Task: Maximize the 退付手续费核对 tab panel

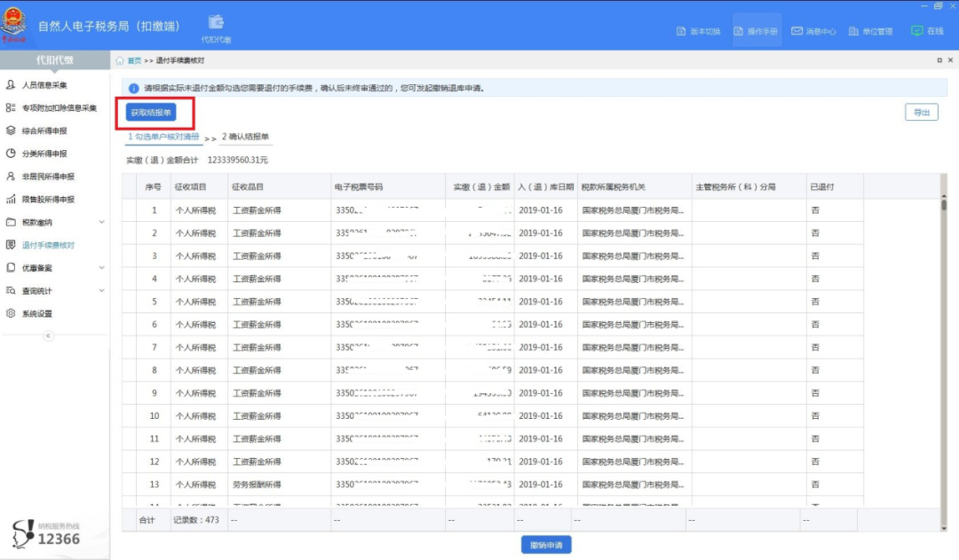Action: (x=939, y=60)
